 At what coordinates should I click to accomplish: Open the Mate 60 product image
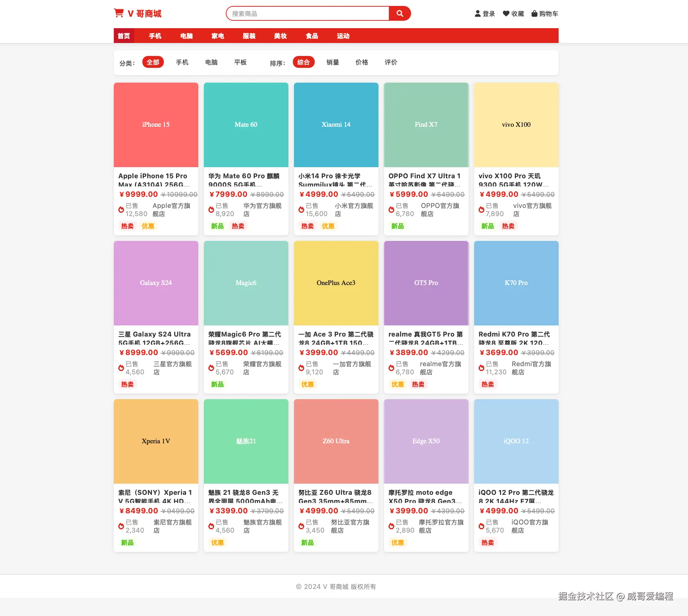pos(246,125)
